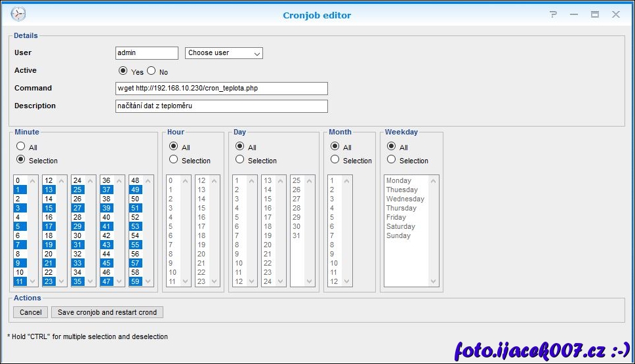Click Save cronjob and restart crond

tap(108, 312)
